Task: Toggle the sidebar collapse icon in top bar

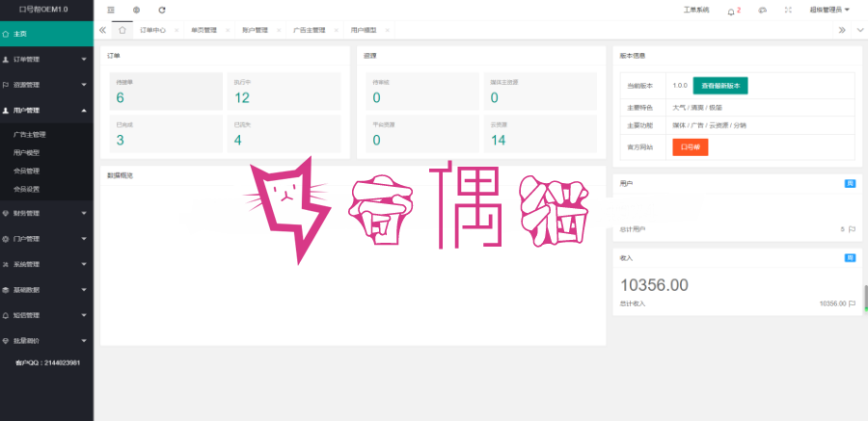Action: [111, 10]
